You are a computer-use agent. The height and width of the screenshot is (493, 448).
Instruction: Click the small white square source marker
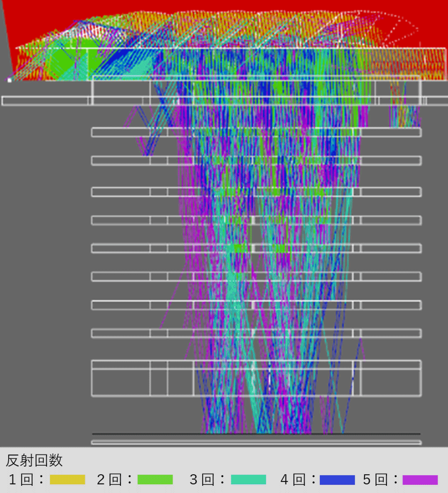pos(10,80)
